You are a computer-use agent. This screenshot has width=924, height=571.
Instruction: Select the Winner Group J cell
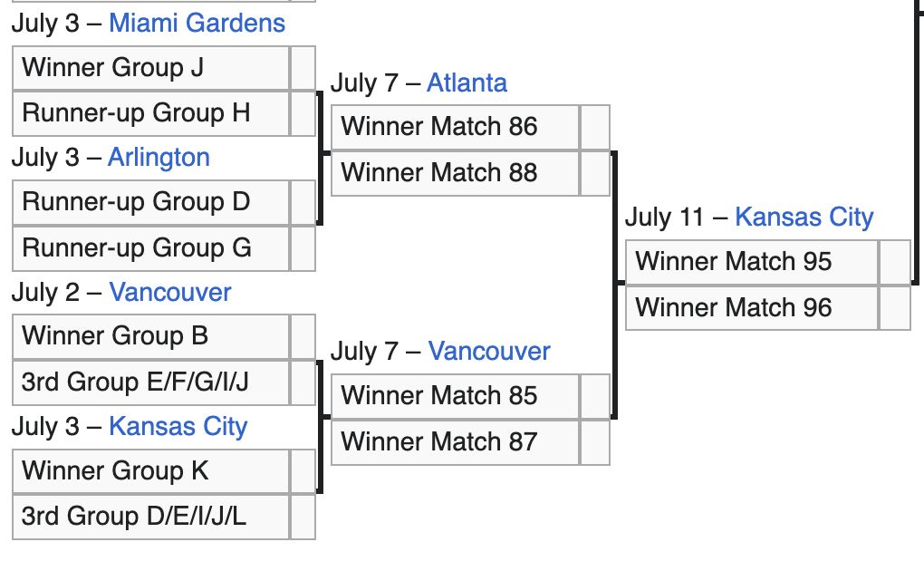point(151,68)
